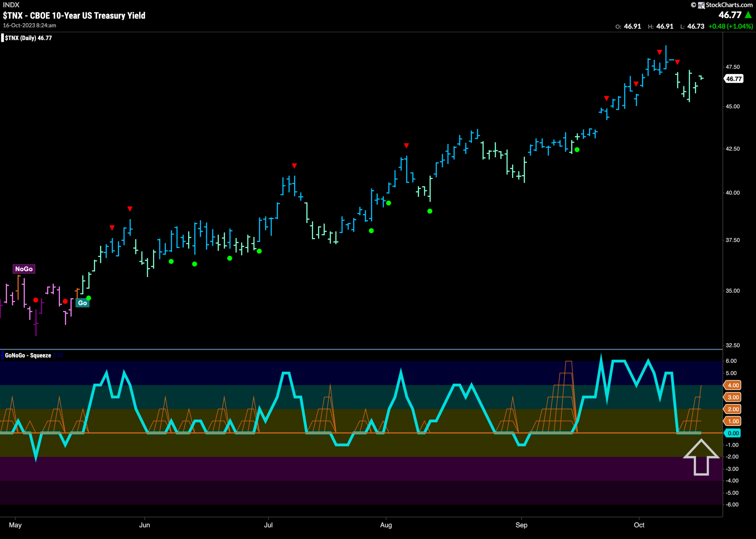The width and height of the screenshot is (756, 539).
Task: Click the purple NoGo label tag
Action: (x=24, y=269)
